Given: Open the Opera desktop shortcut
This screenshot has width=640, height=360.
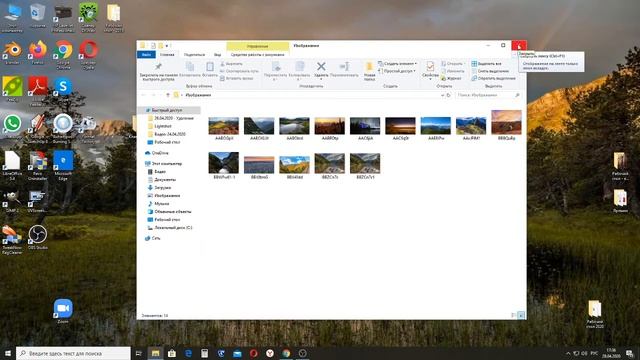Looking at the screenshot, I should (88, 53).
